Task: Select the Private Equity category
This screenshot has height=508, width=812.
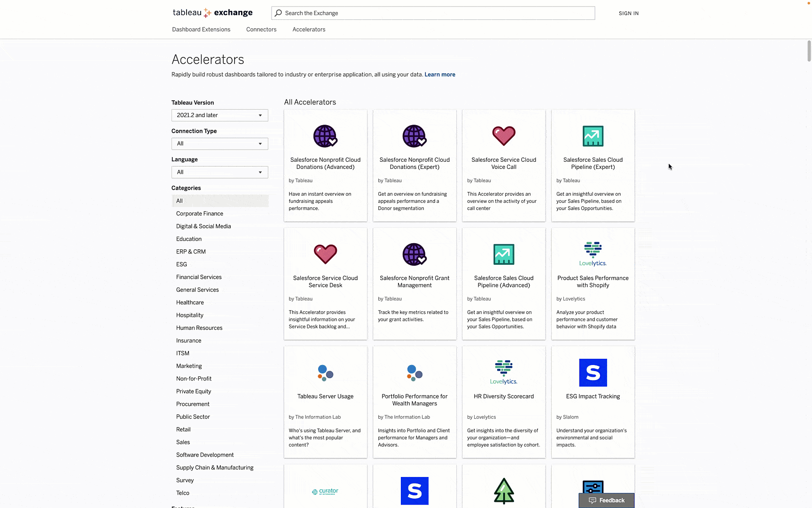Action: (x=194, y=391)
